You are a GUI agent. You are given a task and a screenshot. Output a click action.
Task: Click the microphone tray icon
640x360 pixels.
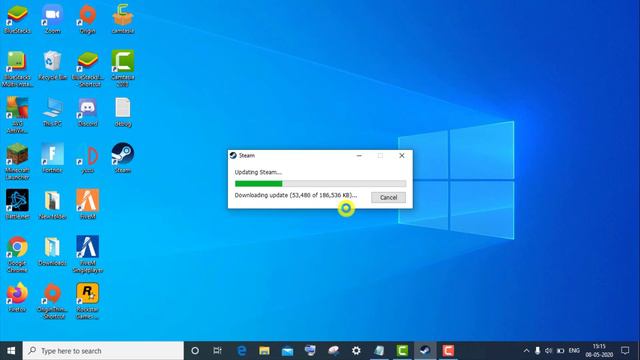click(x=538, y=351)
